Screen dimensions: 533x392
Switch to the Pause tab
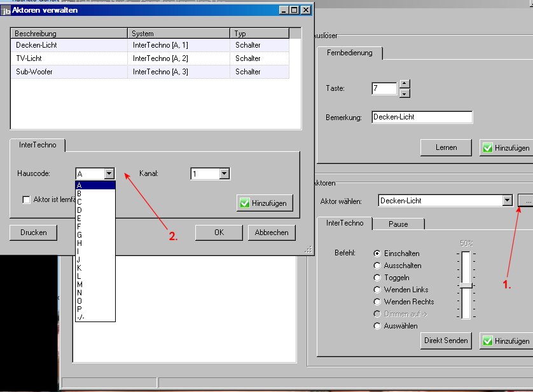click(x=398, y=224)
